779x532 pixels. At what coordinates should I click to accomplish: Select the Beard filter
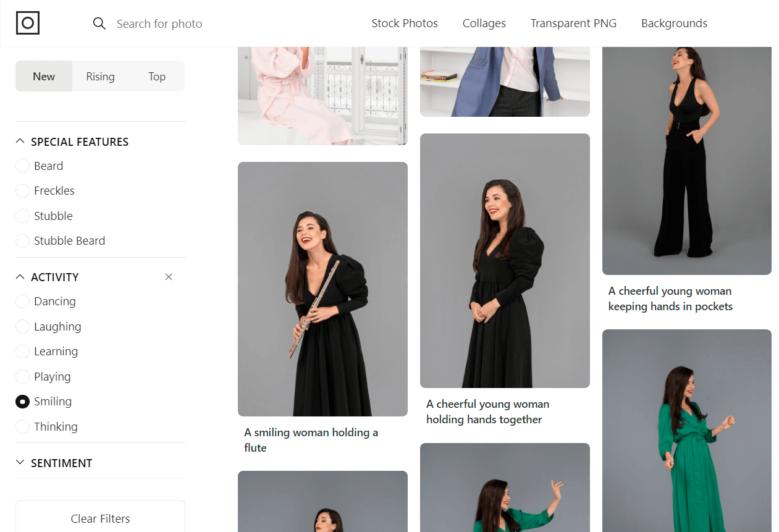tap(22, 166)
